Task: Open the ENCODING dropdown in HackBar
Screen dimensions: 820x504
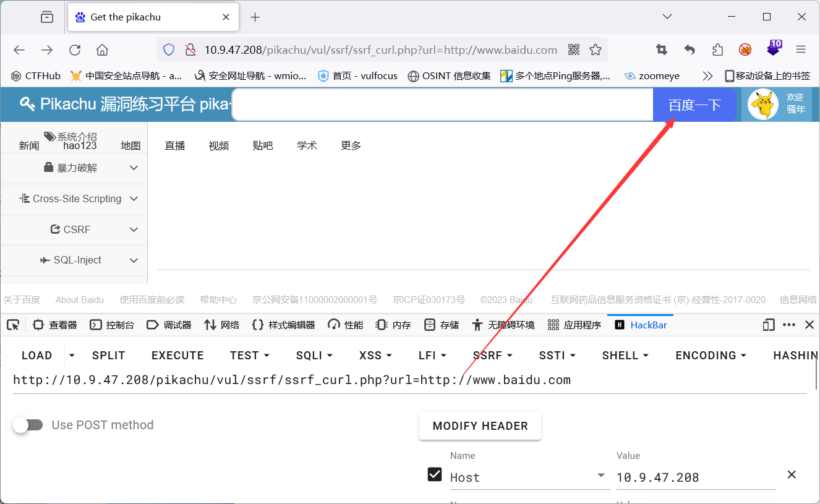Action: pyautogui.click(x=710, y=355)
